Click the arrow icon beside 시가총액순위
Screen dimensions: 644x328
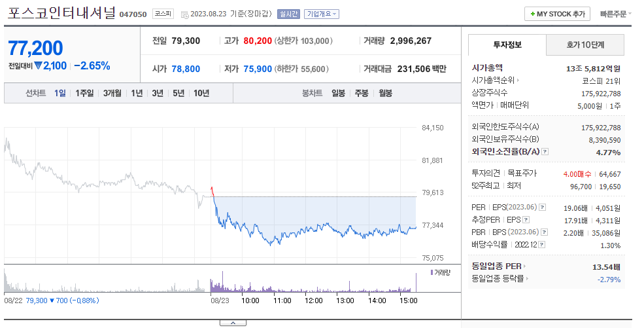[518, 81]
